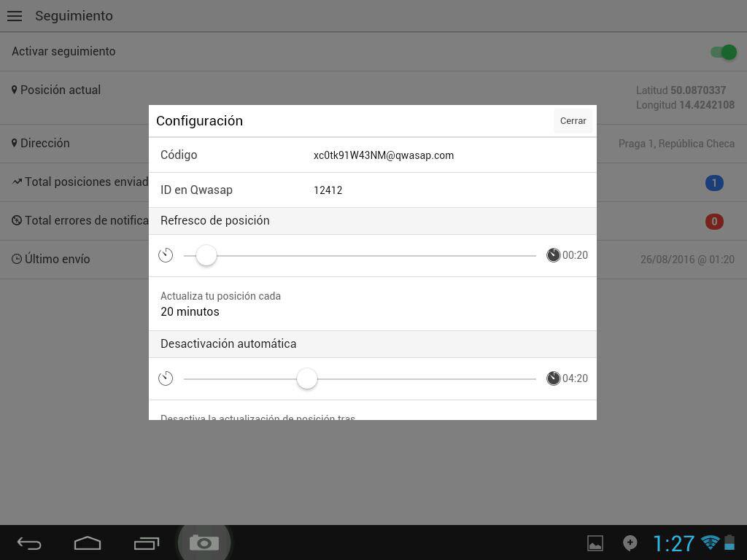Toggle the Activar seguimiento switch
This screenshot has height=560, width=747.
(x=724, y=52)
